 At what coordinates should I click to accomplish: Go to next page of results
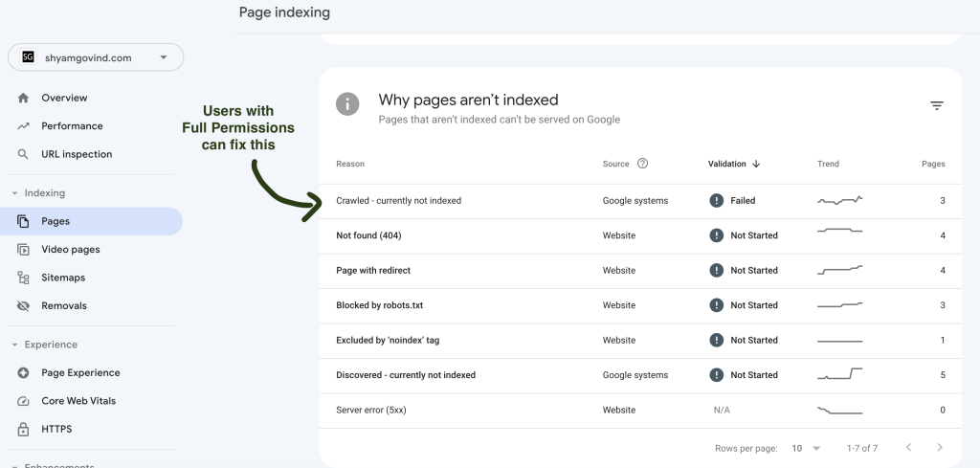click(940, 448)
